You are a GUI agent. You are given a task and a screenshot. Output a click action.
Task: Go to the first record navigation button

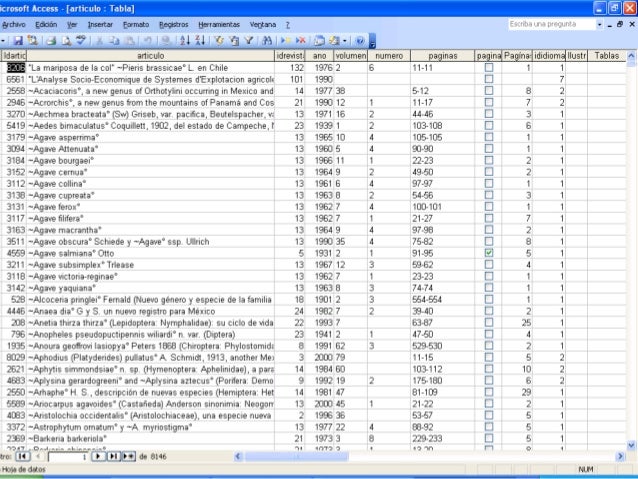click(x=20, y=456)
